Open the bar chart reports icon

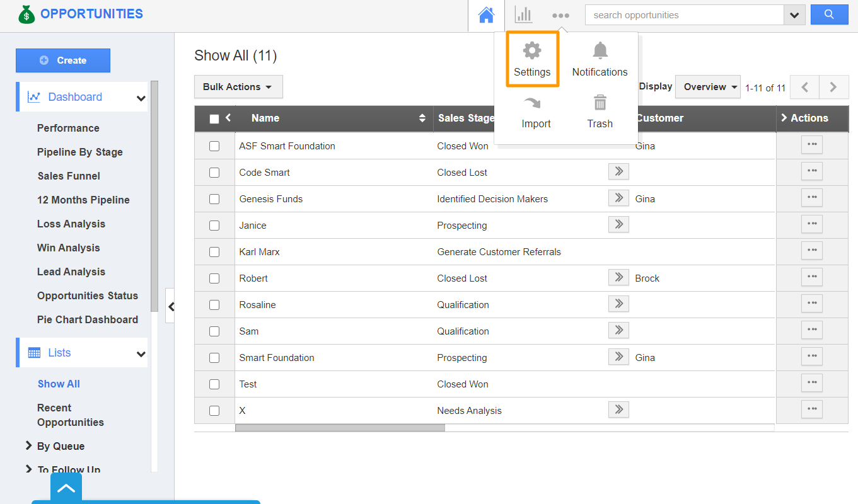[x=523, y=14]
